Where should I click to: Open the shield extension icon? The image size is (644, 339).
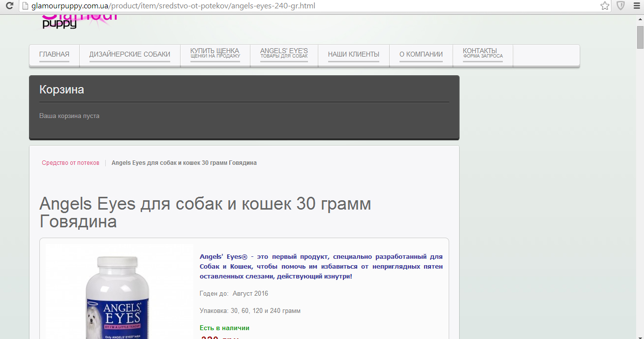(x=621, y=6)
